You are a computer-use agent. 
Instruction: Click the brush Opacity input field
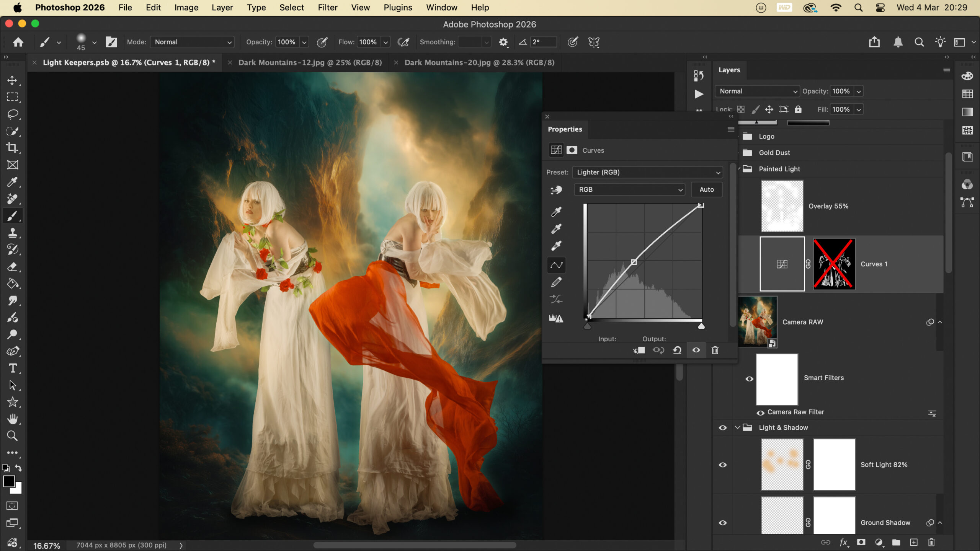(287, 42)
